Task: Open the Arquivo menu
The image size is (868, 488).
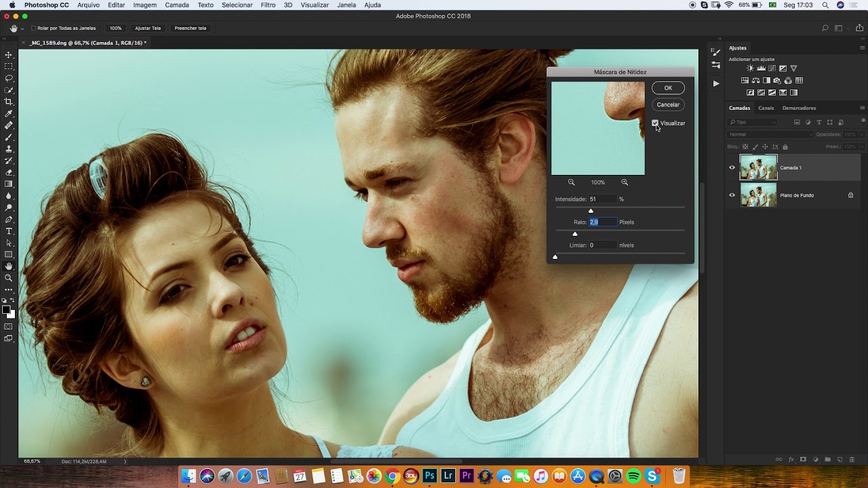Action: point(88,5)
